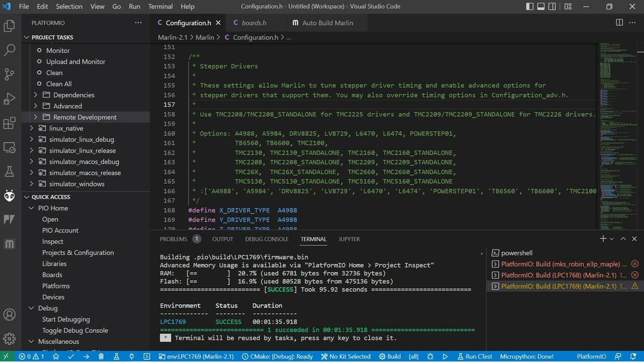Click the PlatformIO Build checkmark in status bar
The height and width of the screenshot is (362, 644).
coord(71,356)
